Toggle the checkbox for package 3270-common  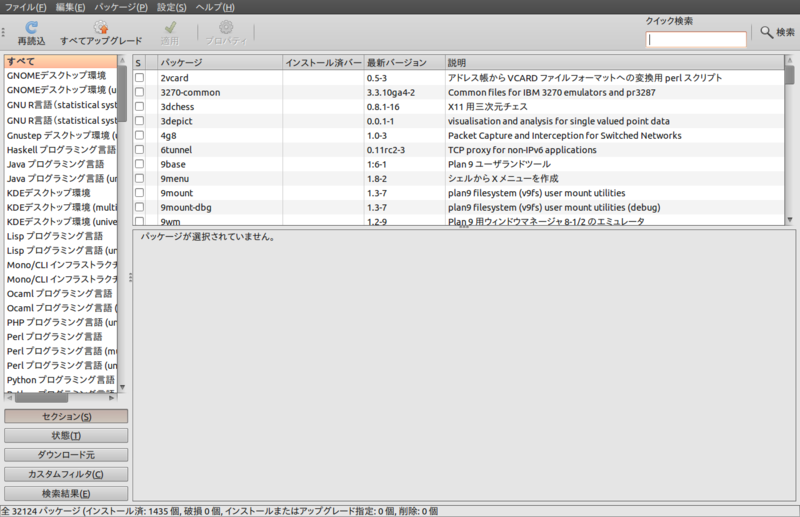(139, 92)
